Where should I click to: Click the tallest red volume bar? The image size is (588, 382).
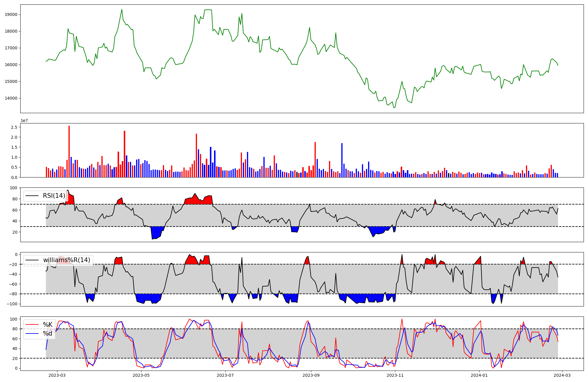(69, 151)
